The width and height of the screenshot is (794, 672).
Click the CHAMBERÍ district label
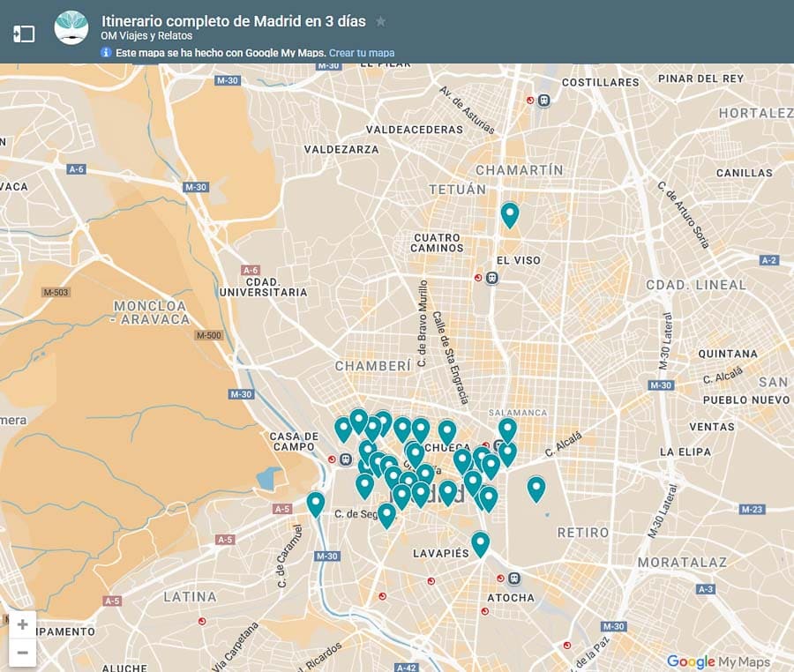coord(373,366)
